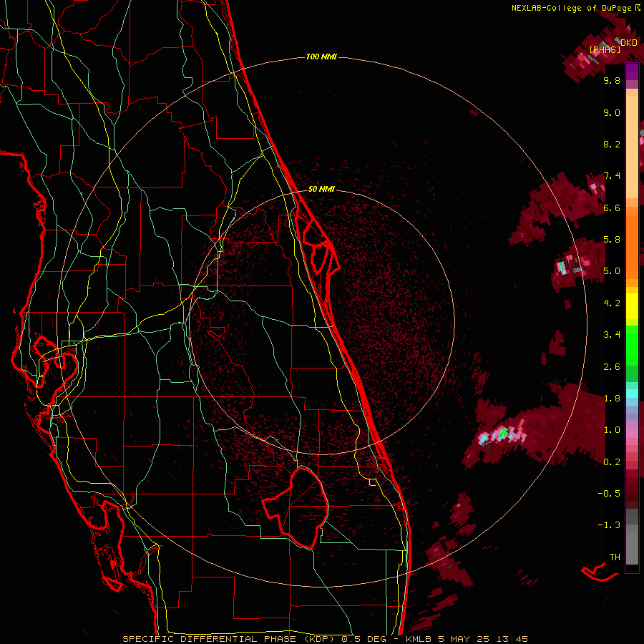
Task: Click the 9.0 scale value
Action: tap(612, 112)
